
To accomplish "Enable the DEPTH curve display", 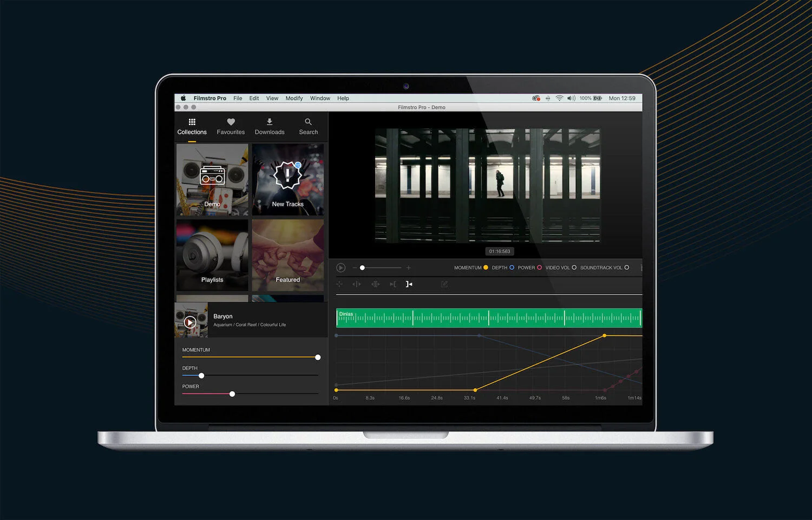I will point(512,268).
